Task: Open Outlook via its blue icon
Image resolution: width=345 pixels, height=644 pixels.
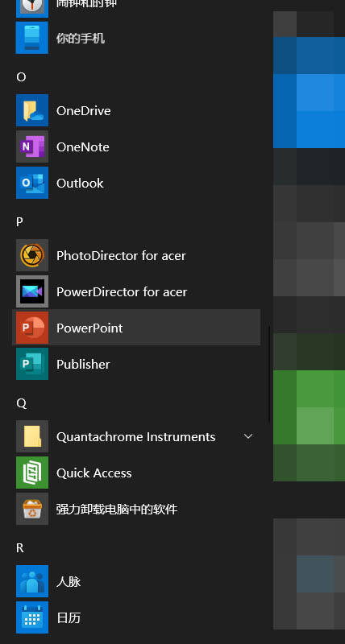Action: [32, 183]
